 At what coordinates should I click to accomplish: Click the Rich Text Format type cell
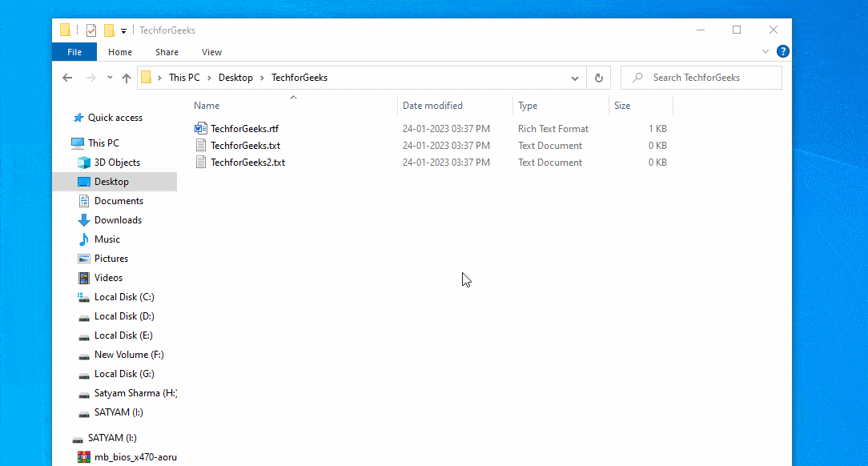553,128
